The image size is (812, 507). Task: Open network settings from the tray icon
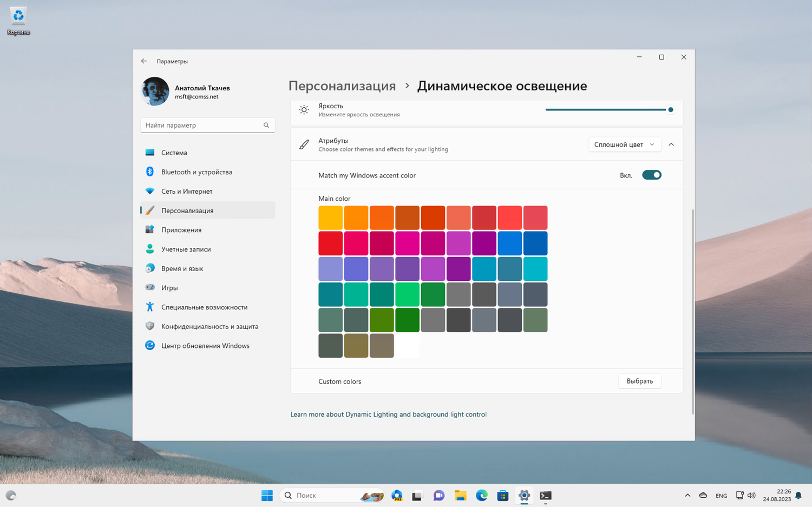[x=739, y=495]
